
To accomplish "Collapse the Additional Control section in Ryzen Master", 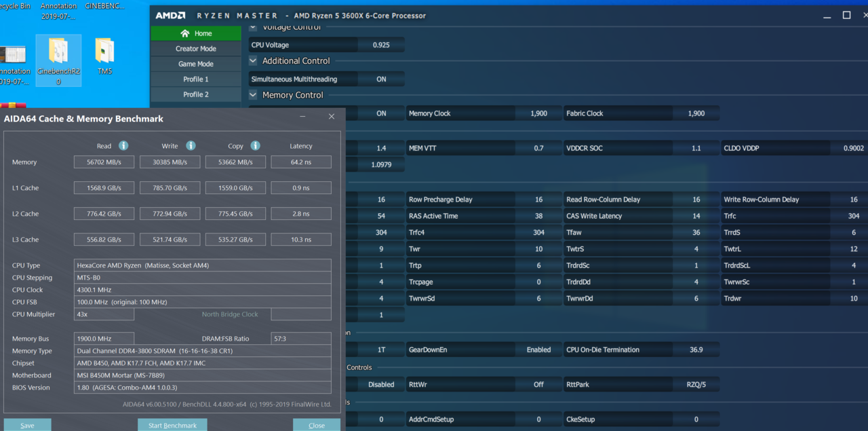I will [253, 60].
